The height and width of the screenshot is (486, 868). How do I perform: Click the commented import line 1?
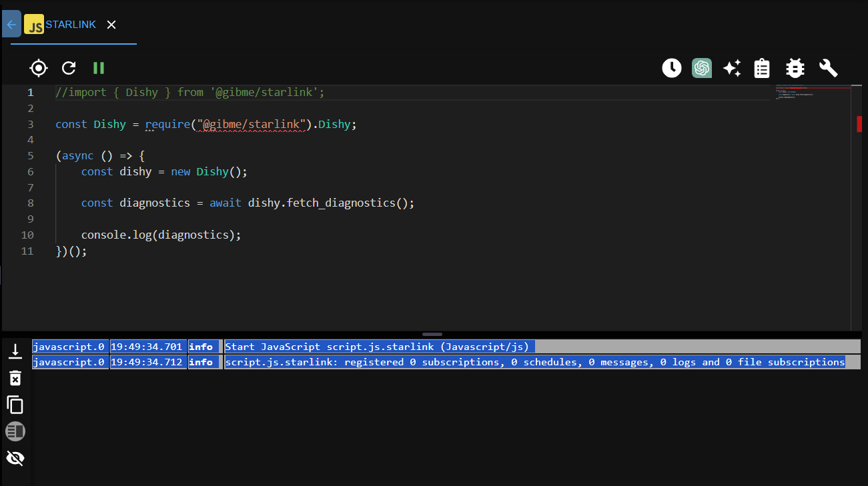(x=190, y=92)
